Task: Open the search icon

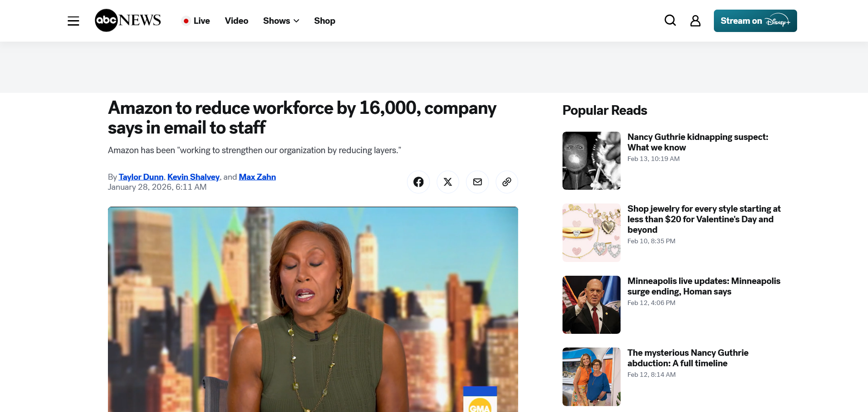Action: point(670,21)
